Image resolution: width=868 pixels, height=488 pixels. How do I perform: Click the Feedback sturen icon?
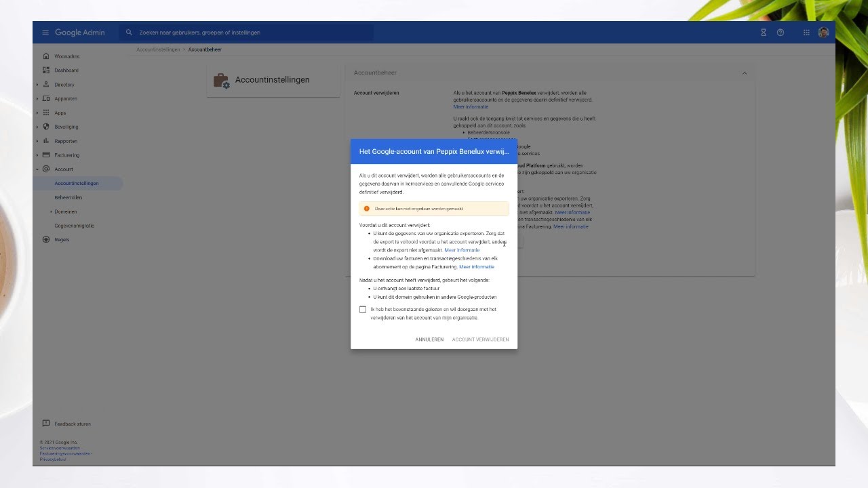click(x=46, y=424)
